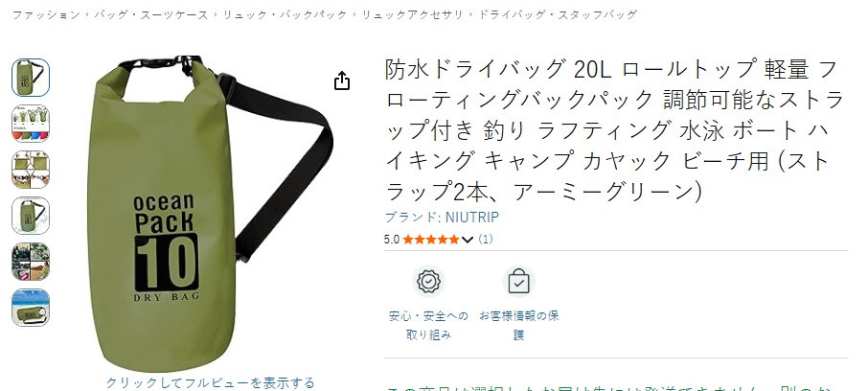Image resolution: width=868 pixels, height=391 pixels.
Task: Select sixth thumbnail showing beach scene
Action: point(31,308)
